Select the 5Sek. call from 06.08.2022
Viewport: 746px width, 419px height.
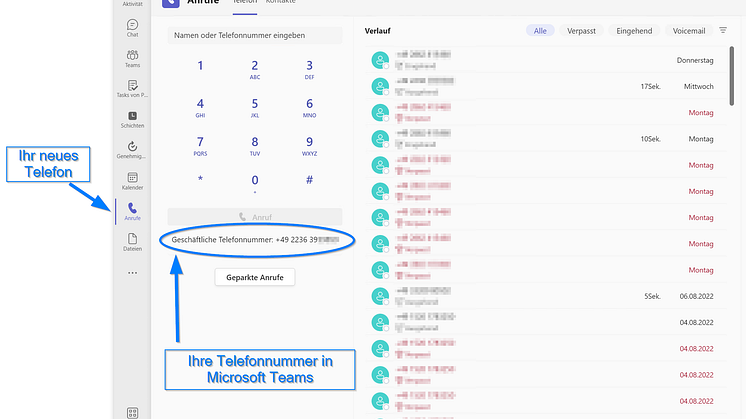pyautogui.click(x=546, y=296)
